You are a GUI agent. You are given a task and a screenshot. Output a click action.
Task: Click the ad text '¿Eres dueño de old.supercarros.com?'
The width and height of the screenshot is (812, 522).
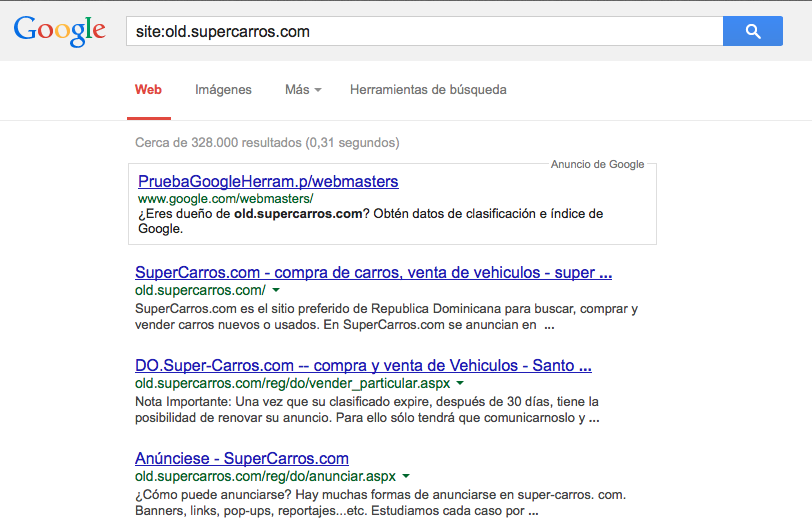click(370, 221)
